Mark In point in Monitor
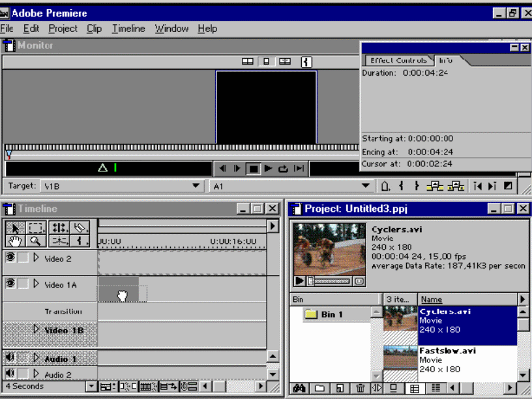 [402, 186]
